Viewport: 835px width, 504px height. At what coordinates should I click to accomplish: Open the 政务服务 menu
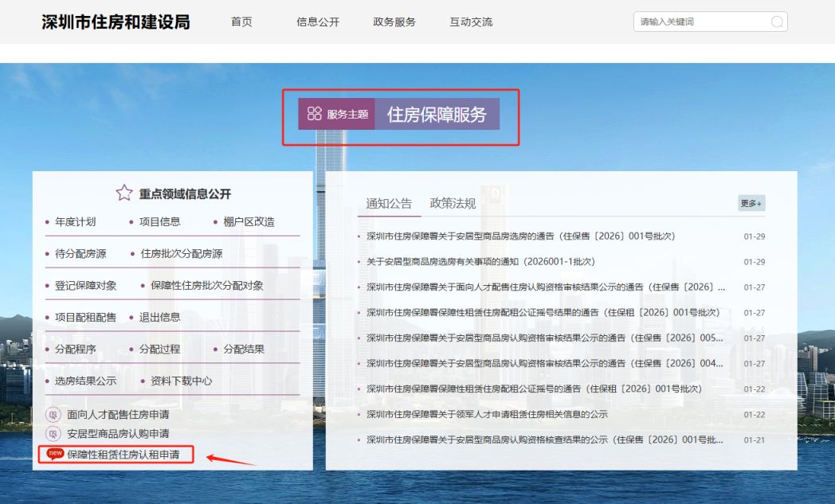coord(394,21)
